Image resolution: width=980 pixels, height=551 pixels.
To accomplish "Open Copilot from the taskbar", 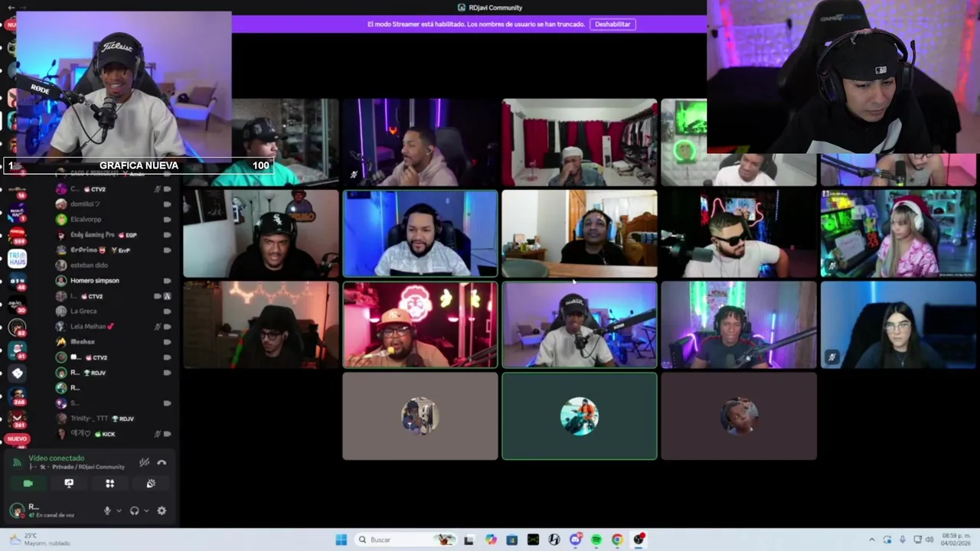I will 491,540.
